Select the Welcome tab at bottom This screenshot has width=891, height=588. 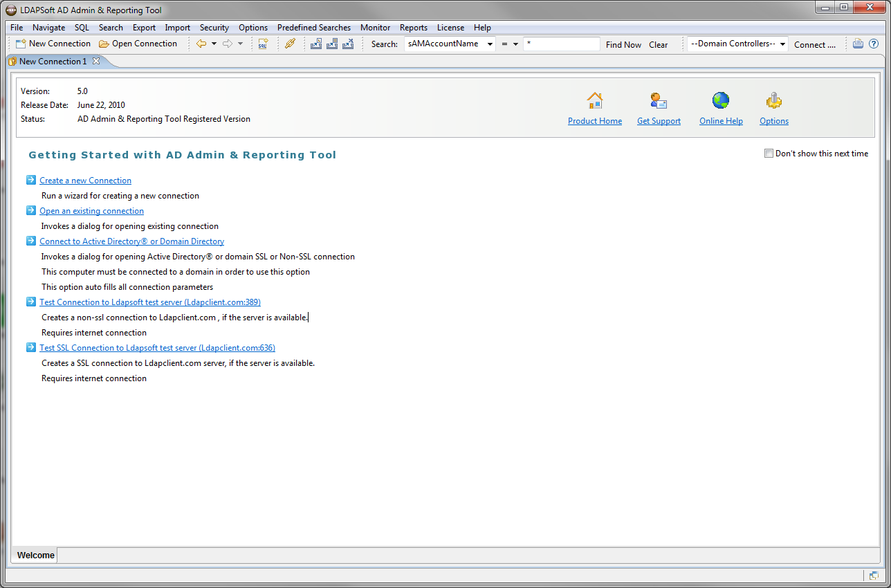35,555
